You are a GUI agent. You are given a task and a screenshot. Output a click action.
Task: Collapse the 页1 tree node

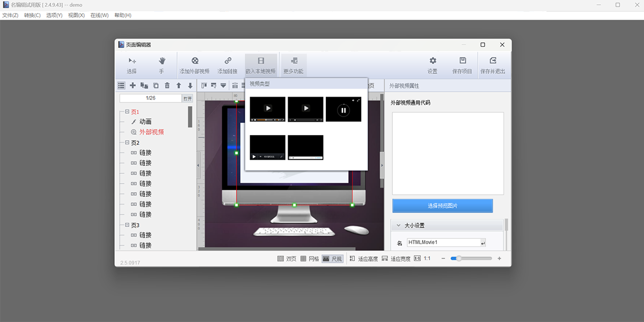127,112
